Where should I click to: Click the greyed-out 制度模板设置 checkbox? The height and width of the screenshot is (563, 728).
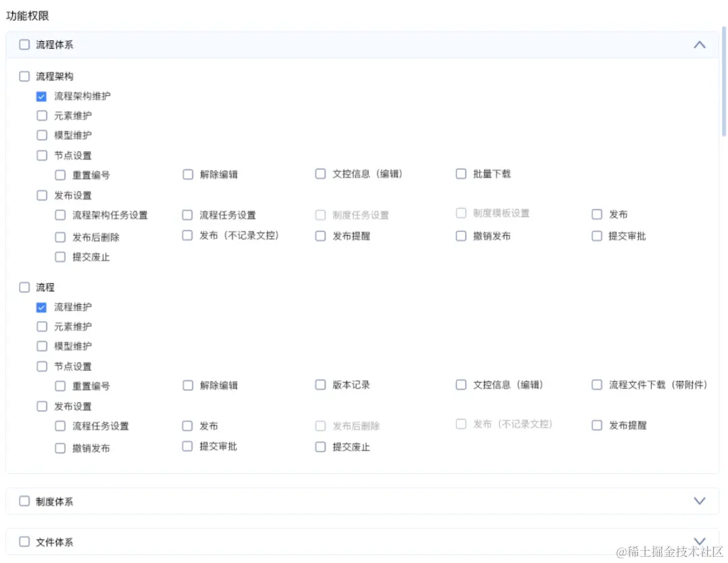(x=461, y=213)
